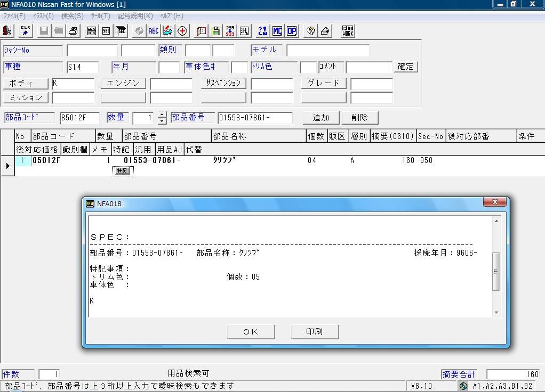The height and width of the screenshot is (392, 545).
Task: Click the コメント input field
Action: (x=369, y=67)
